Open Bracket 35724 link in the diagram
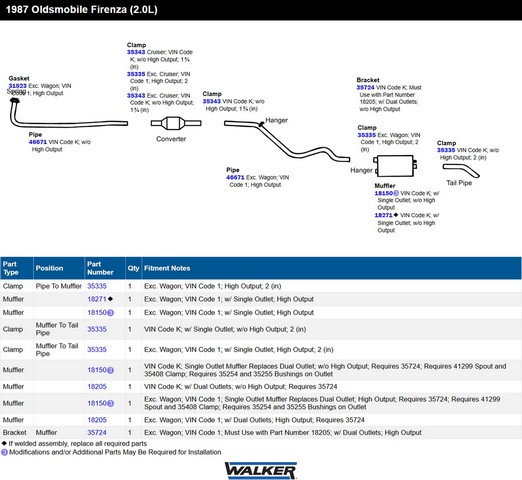Image resolution: width=522 pixels, height=480 pixels. click(366, 87)
